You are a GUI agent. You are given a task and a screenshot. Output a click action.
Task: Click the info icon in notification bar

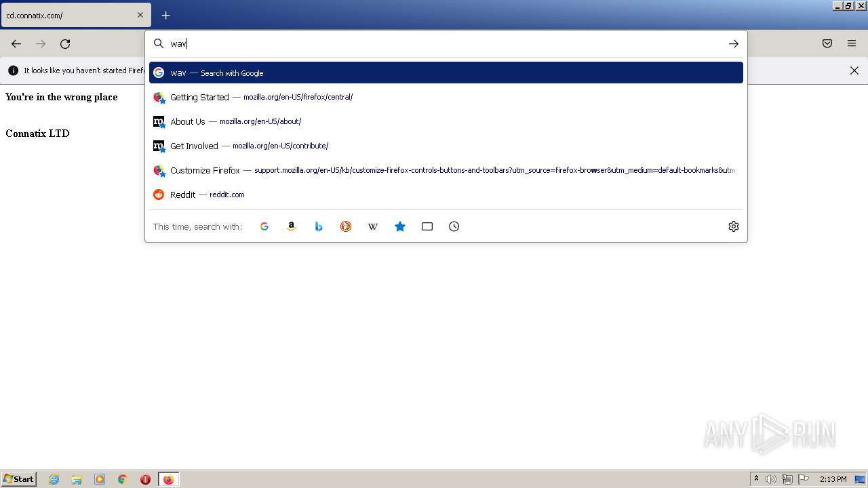[x=13, y=70]
